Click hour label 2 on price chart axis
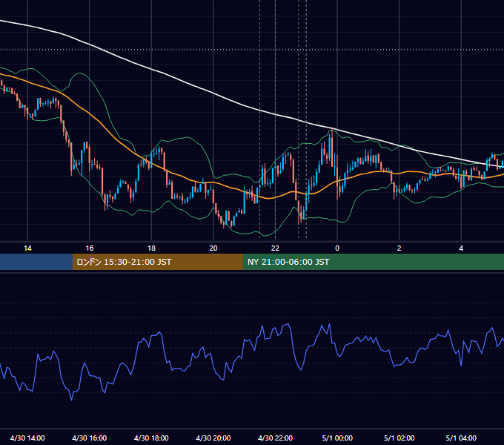This screenshot has width=504, height=445. pos(399,248)
